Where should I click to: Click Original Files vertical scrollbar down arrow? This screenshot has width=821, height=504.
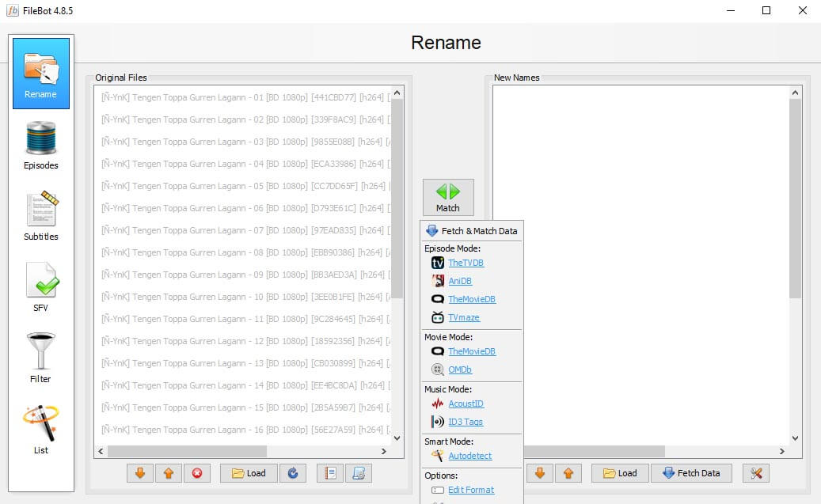pos(397,438)
